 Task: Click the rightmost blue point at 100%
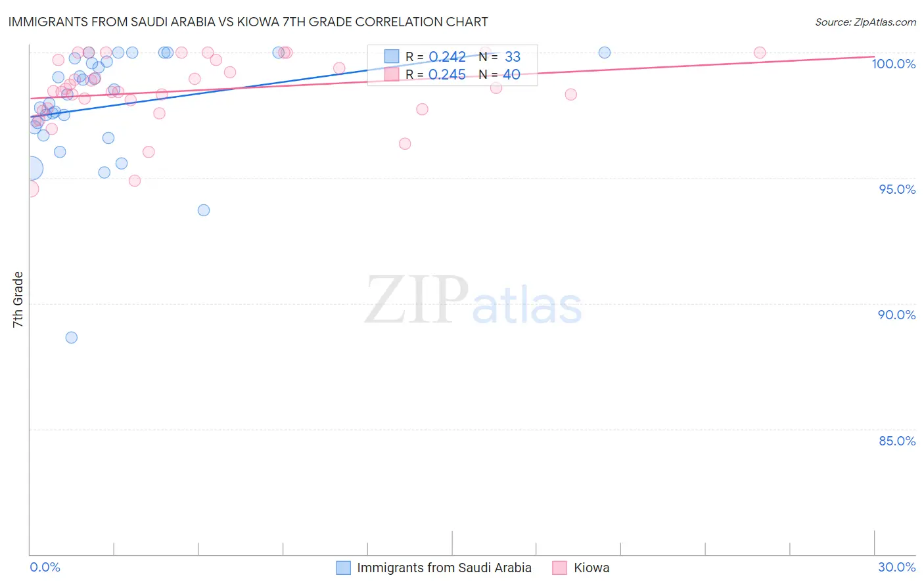605,53
